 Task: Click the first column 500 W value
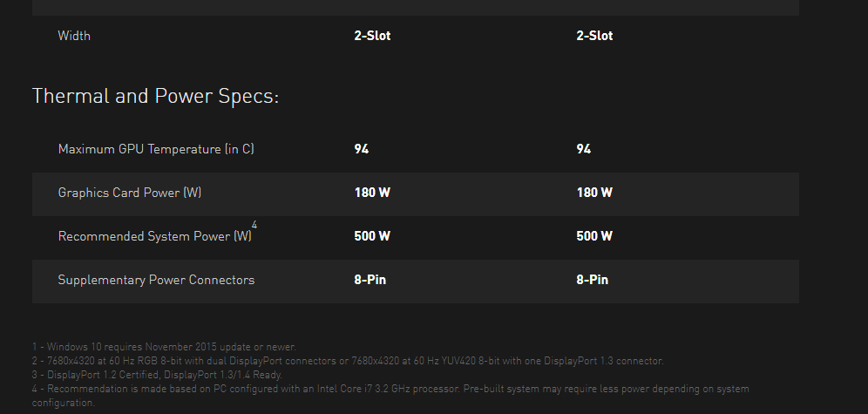(372, 236)
